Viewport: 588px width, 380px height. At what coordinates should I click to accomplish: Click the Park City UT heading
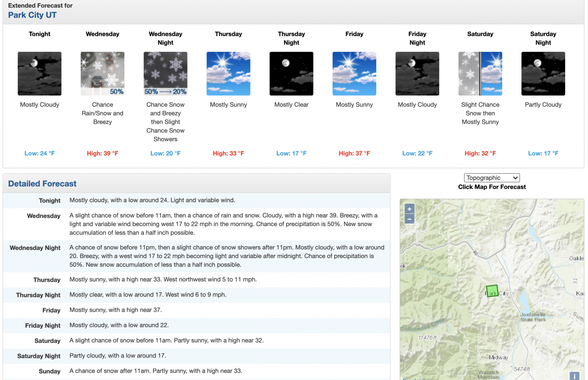coord(32,15)
